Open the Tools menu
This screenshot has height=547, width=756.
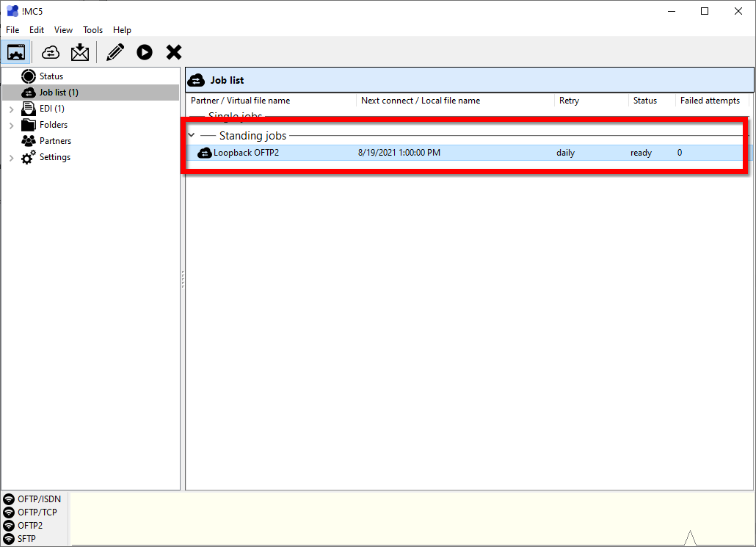(x=92, y=30)
